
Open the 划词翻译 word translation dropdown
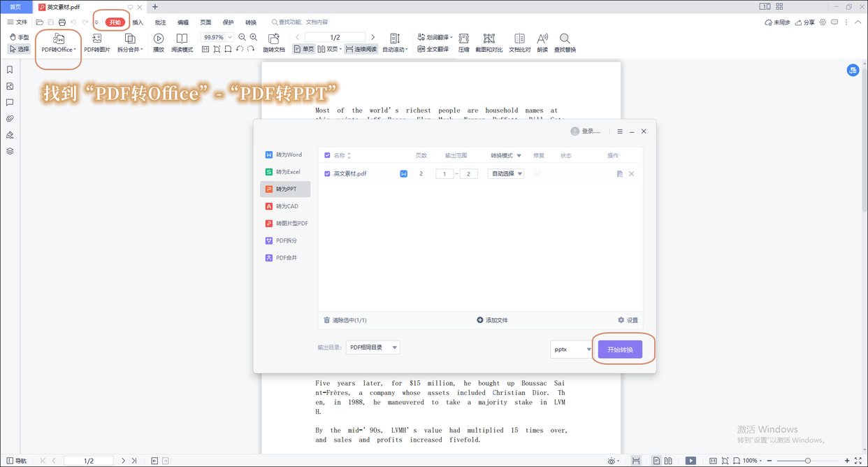click(435, 37)
